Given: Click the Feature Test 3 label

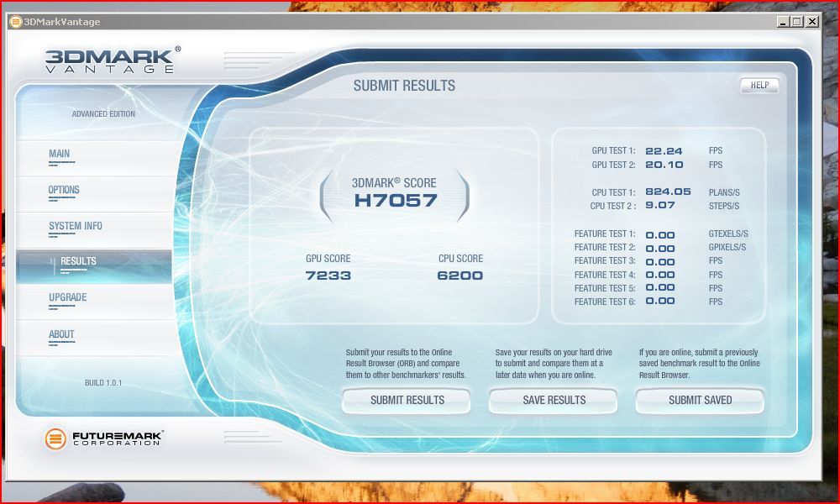Looking at the screenshot, I should [x=605, y=261].
